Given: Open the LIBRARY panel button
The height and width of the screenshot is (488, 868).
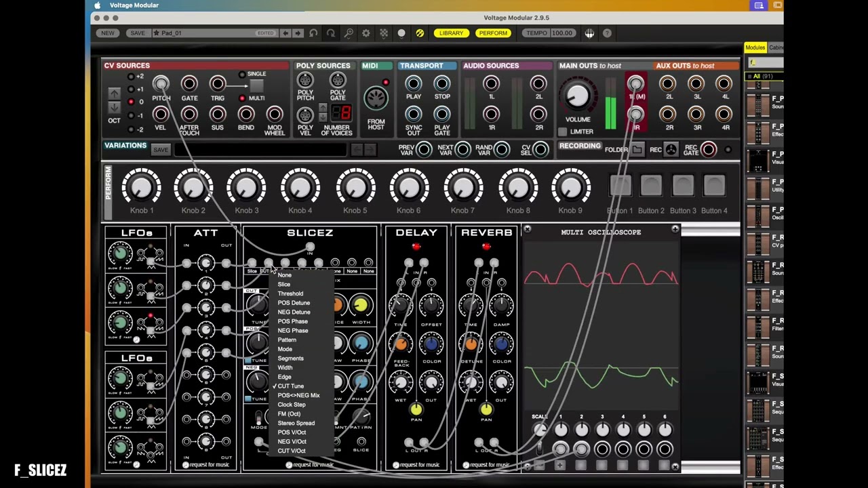Looking at the screenshot, I should (451, 33).
